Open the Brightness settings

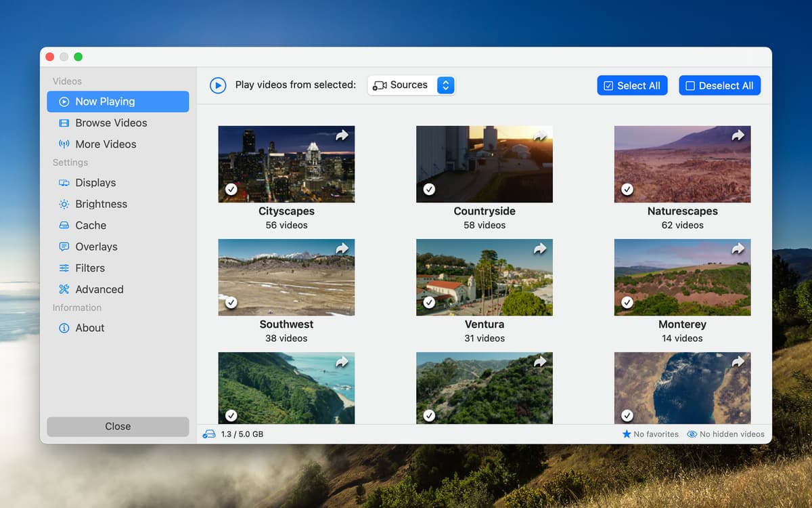coord(101,204)
